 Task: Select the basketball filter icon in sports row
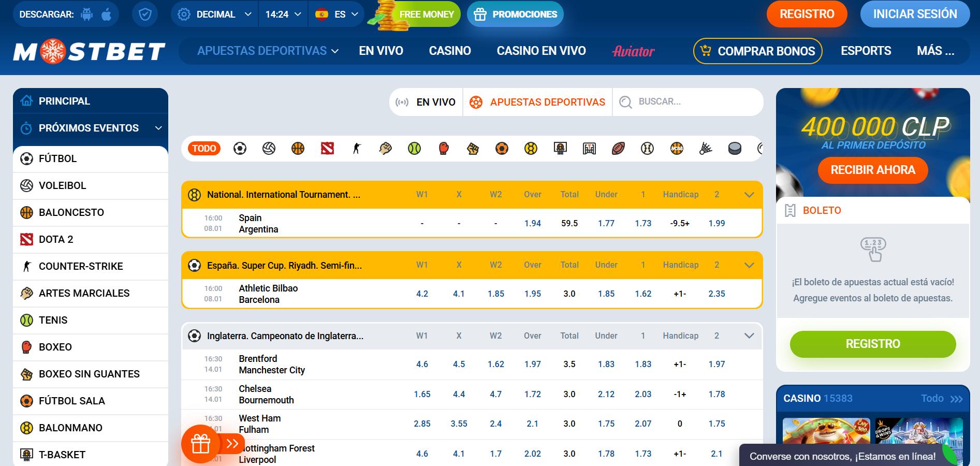tap(298, 149)
